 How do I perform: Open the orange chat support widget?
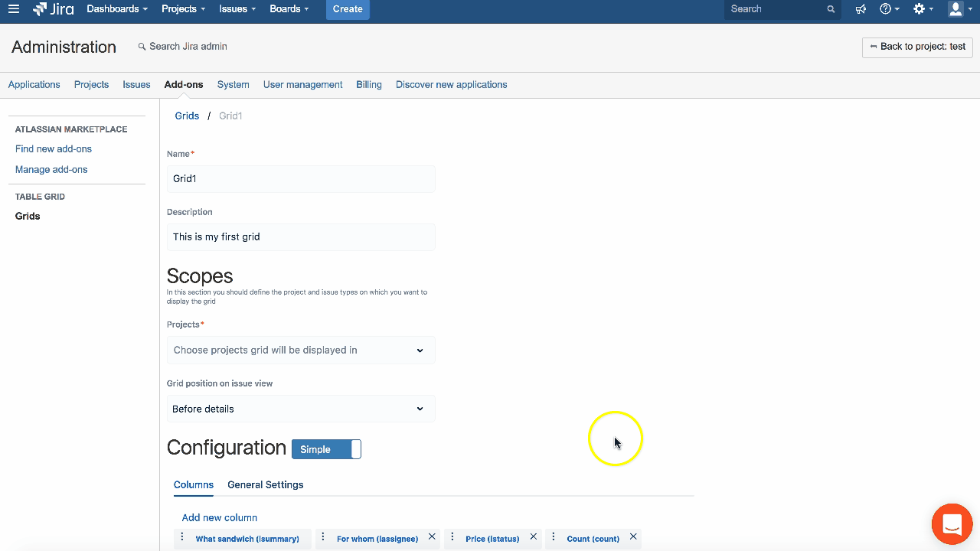[x=952, y=524]
